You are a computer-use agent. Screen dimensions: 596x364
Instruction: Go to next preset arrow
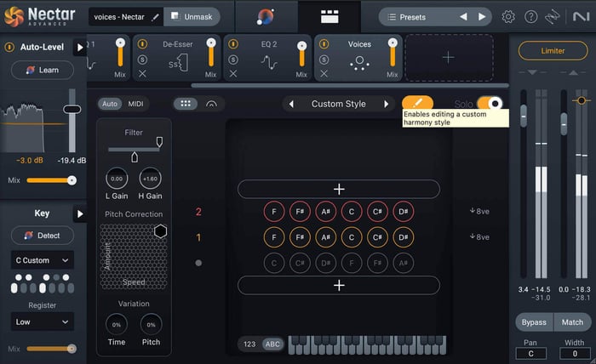(x=482, y=17)
